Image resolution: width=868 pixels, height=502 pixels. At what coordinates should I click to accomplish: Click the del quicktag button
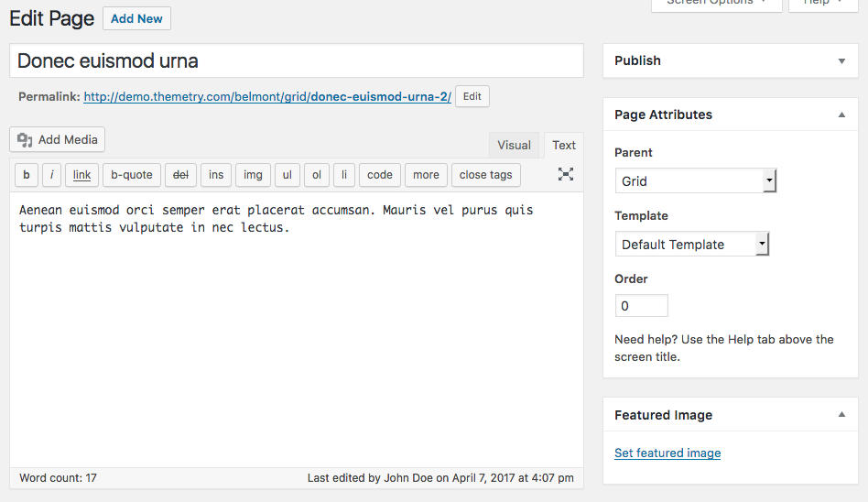pos(180,175)
